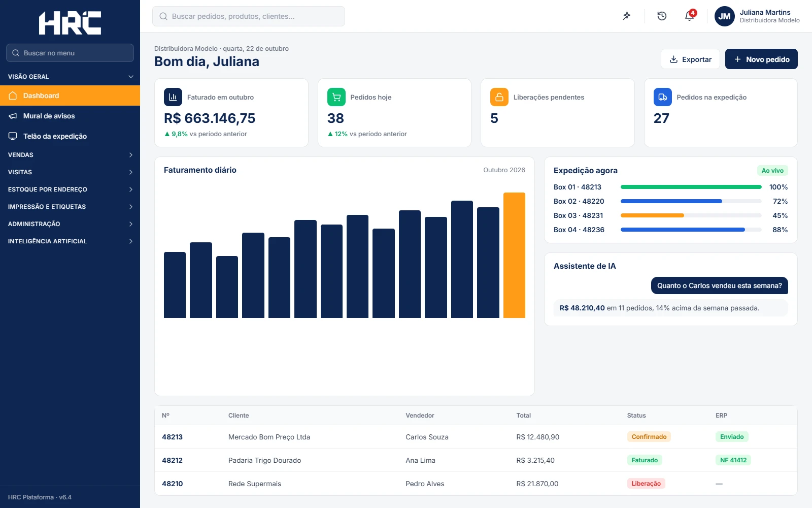Open Telão da expedição page
The image size is (812, 508).
(70, 136)
